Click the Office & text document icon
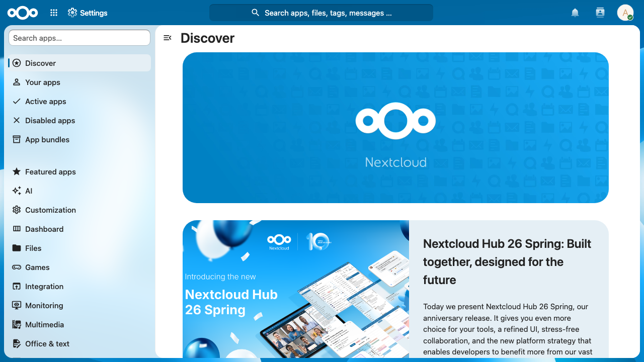 click(x=17, y=343)
